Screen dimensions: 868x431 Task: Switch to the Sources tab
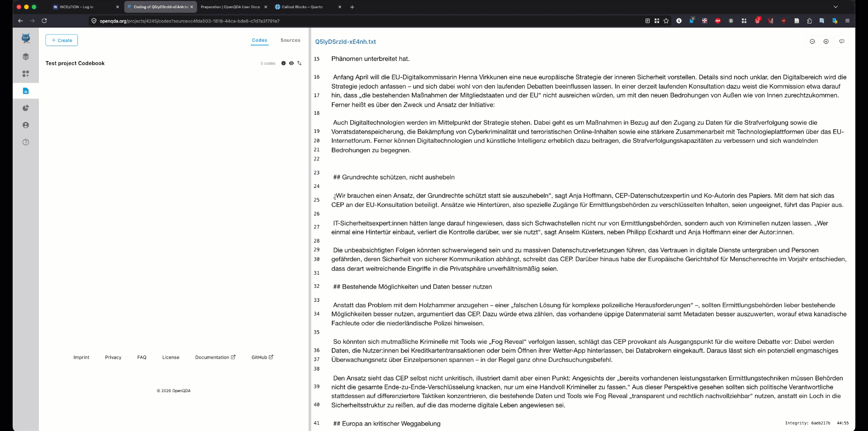(290, 40)
